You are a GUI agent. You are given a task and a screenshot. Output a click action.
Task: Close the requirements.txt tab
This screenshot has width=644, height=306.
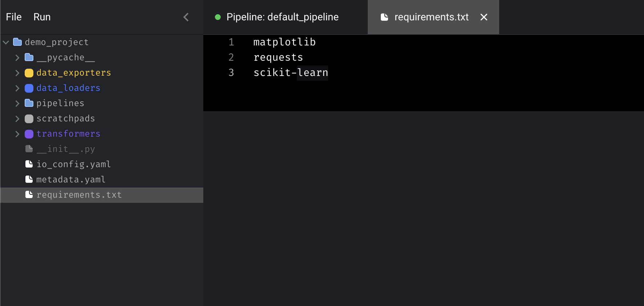point(484,17)
